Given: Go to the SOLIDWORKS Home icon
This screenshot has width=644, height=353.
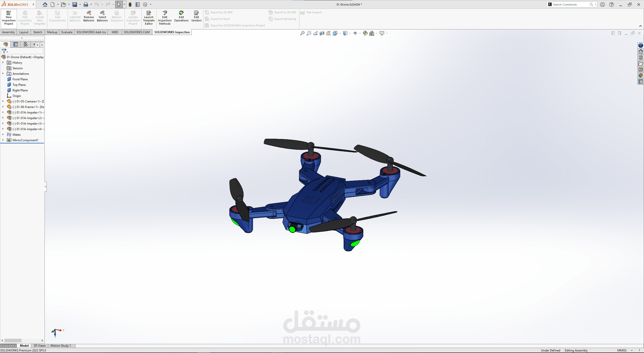Looking at the screenshot, I should (45, 5).
